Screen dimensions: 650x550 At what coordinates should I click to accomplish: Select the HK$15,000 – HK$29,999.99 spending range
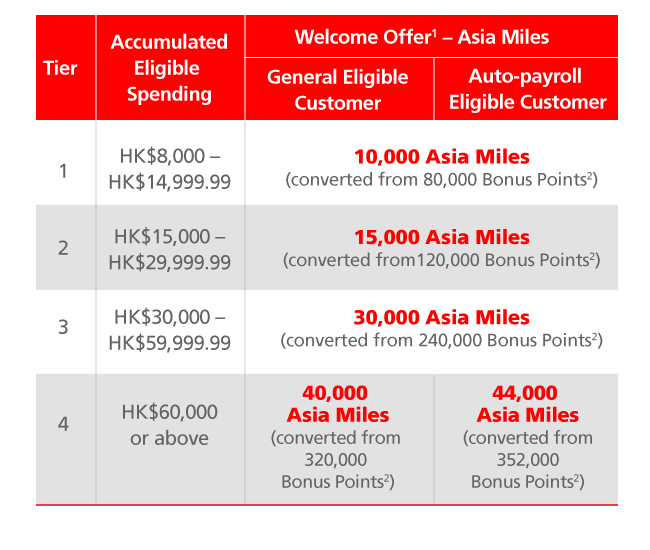pos(171,249)
